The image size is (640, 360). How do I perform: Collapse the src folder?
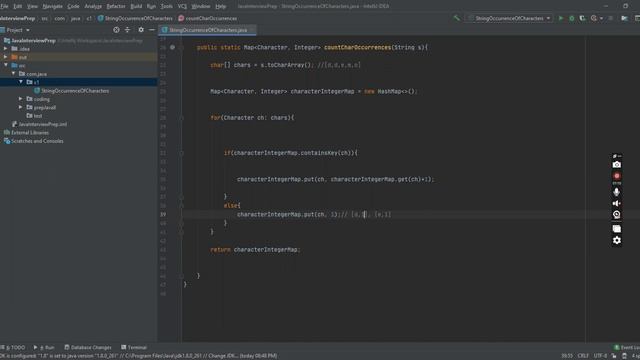click(x=6, y=65)
